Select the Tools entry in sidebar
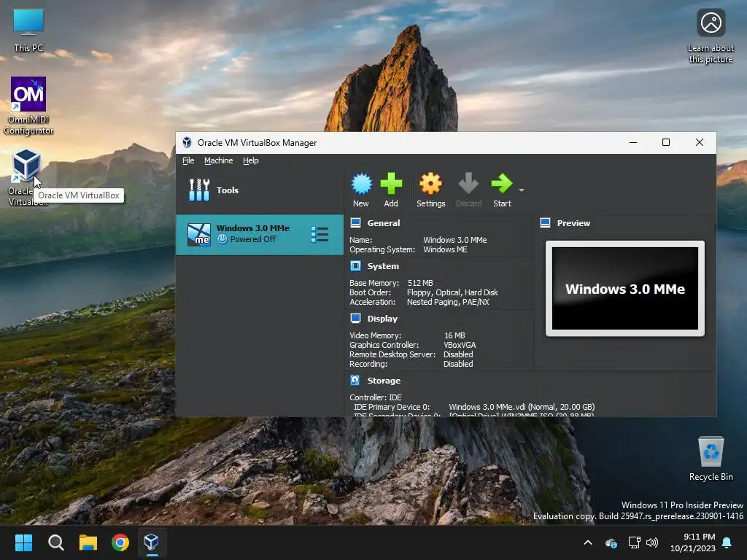 point(260,190)
